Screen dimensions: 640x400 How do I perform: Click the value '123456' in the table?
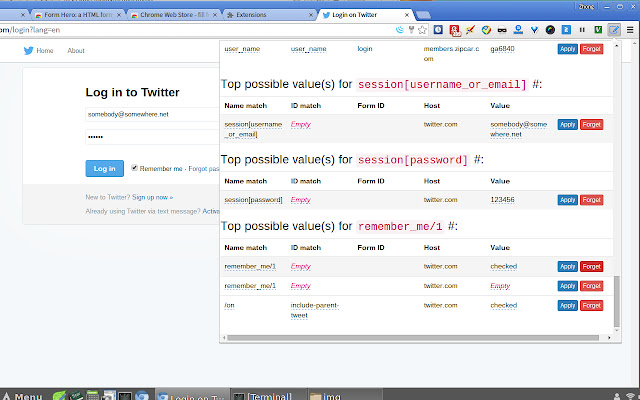click(502, 200)
